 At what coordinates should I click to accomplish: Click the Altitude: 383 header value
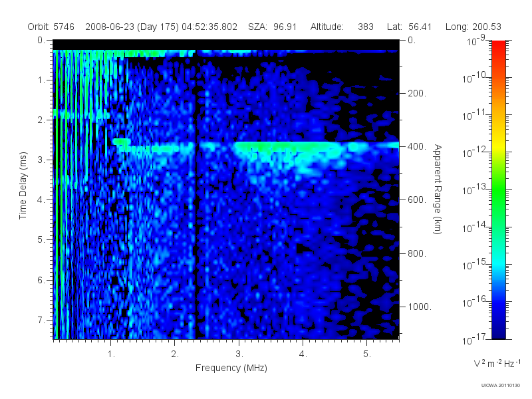click(342, 27)
